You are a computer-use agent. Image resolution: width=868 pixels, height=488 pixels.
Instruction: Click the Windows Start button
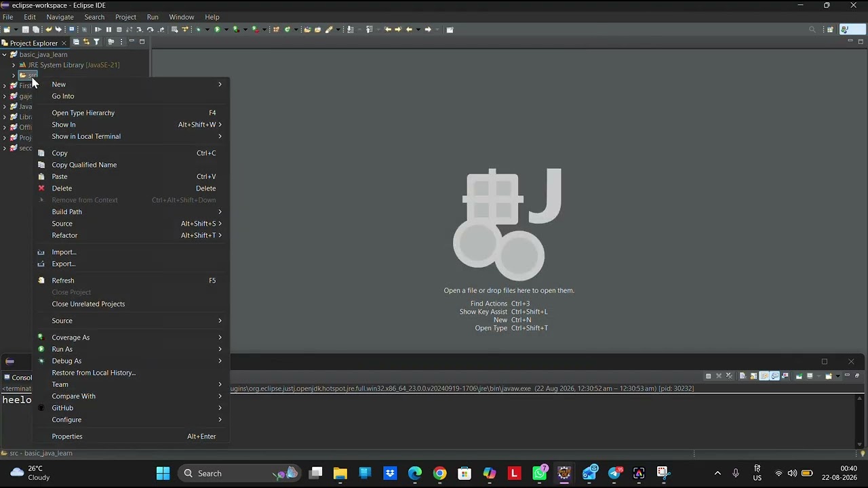[163, 473]
